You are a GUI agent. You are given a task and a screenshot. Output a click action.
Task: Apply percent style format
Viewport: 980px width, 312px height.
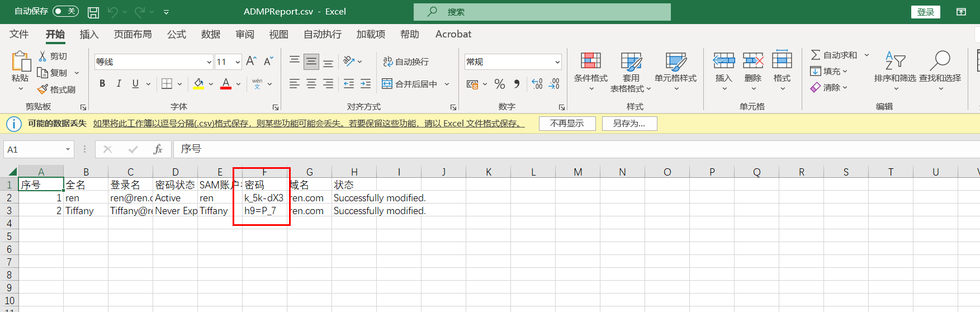tap(500, 84)
